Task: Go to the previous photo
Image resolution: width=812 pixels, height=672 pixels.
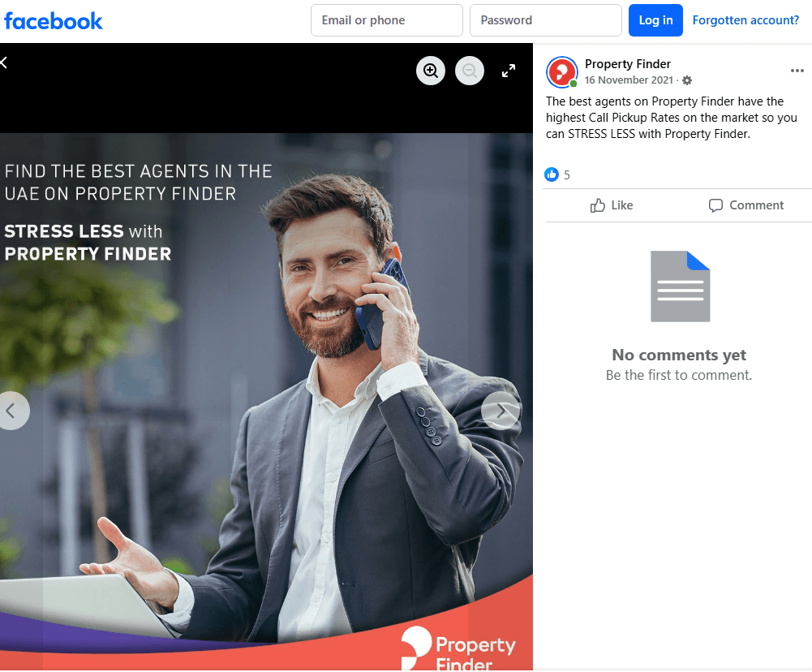Action: 11,411
